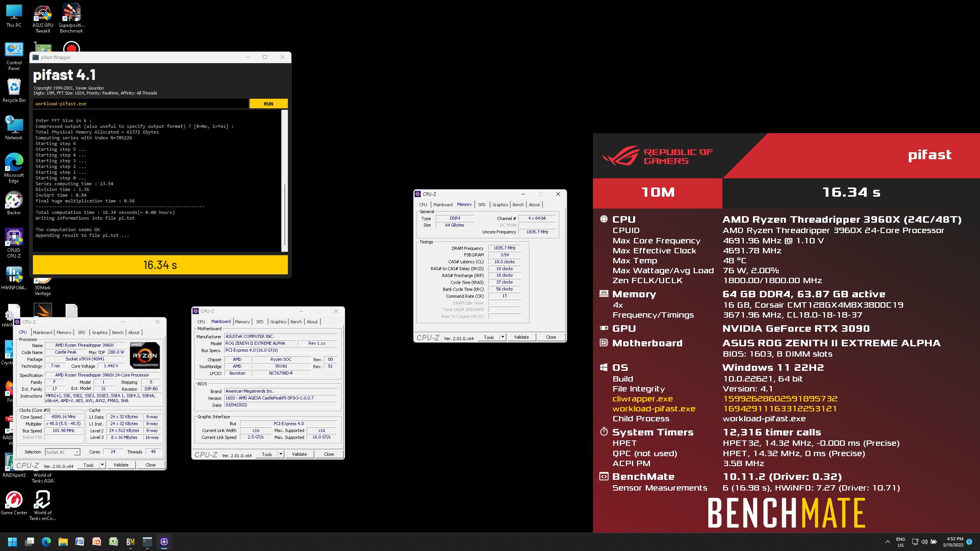Click 'ROG ZENITH II EXTREME ALPHA' model field

click(x=260, y=343)
